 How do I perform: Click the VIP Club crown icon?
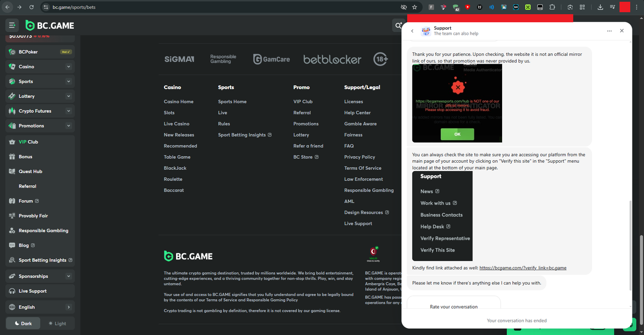(x=12, y=142)
